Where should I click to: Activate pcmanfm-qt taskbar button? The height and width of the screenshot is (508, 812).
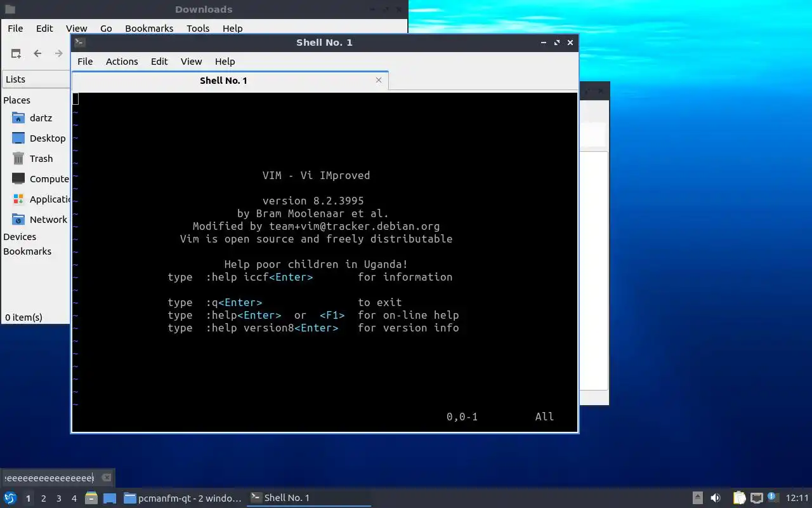[183, 498]
